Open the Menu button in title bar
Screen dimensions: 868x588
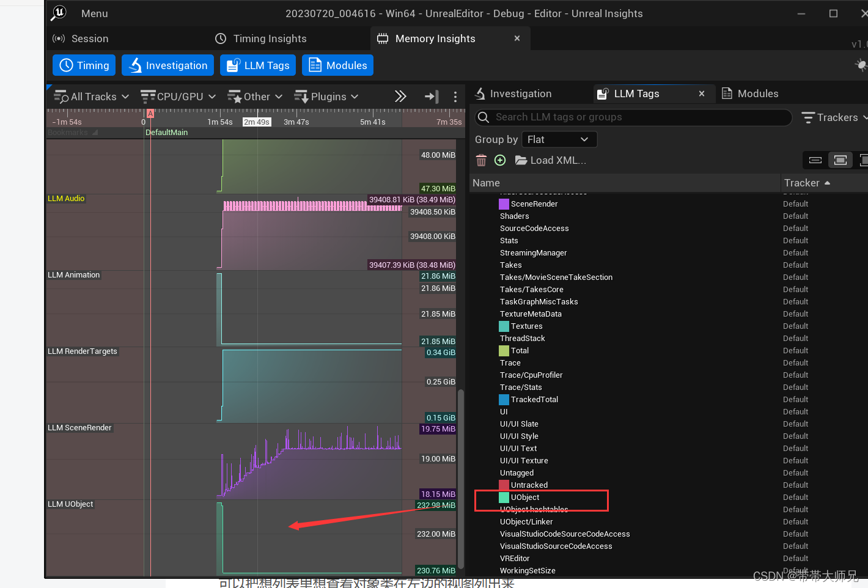point(95,13)
